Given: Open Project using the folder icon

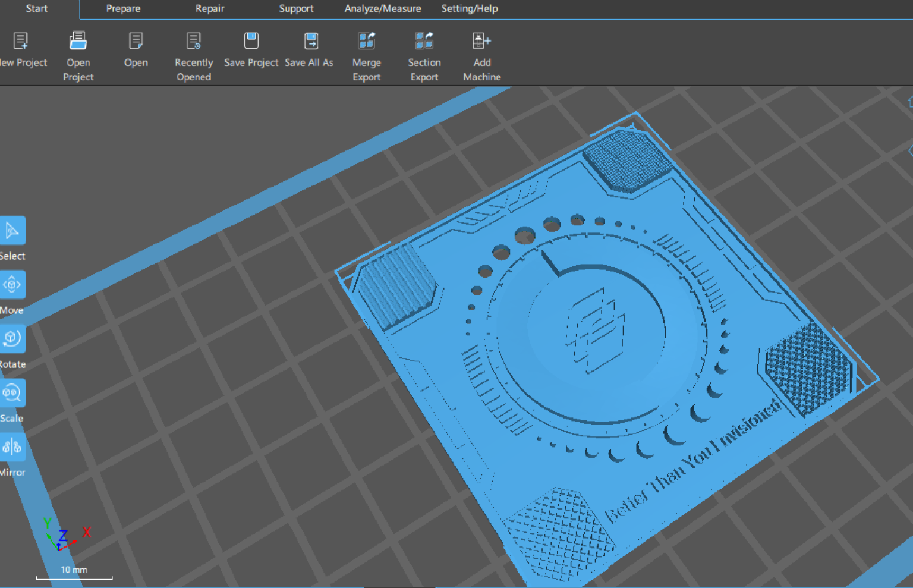Looking at the screenshot, I should (78, 41).
